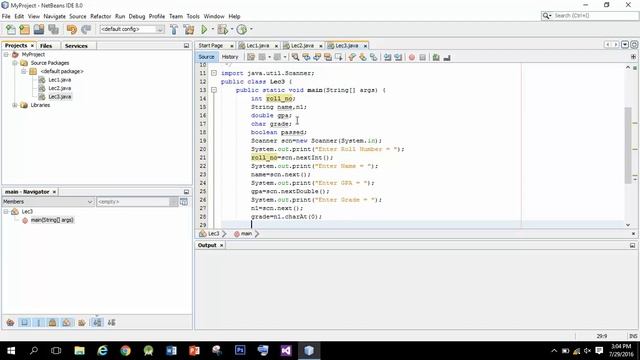Expand the Libraries tree node

tap(15, 105)
